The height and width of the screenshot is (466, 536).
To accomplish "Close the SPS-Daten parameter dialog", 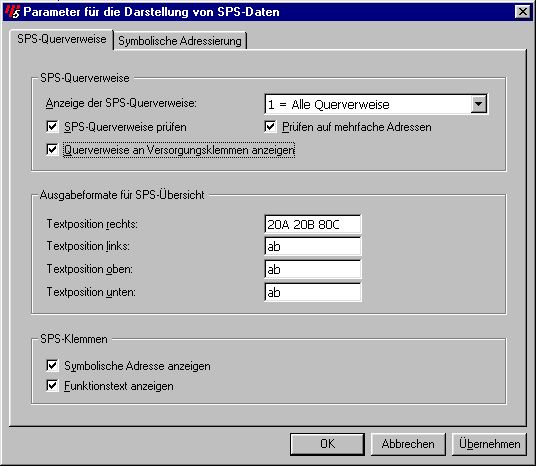I will [523, 12].
